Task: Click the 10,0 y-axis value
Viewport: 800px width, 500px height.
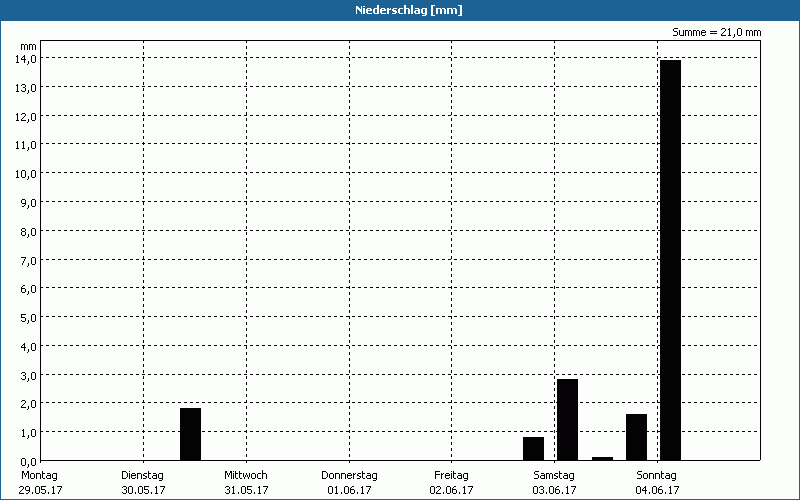Action: (x=26, y=173)
